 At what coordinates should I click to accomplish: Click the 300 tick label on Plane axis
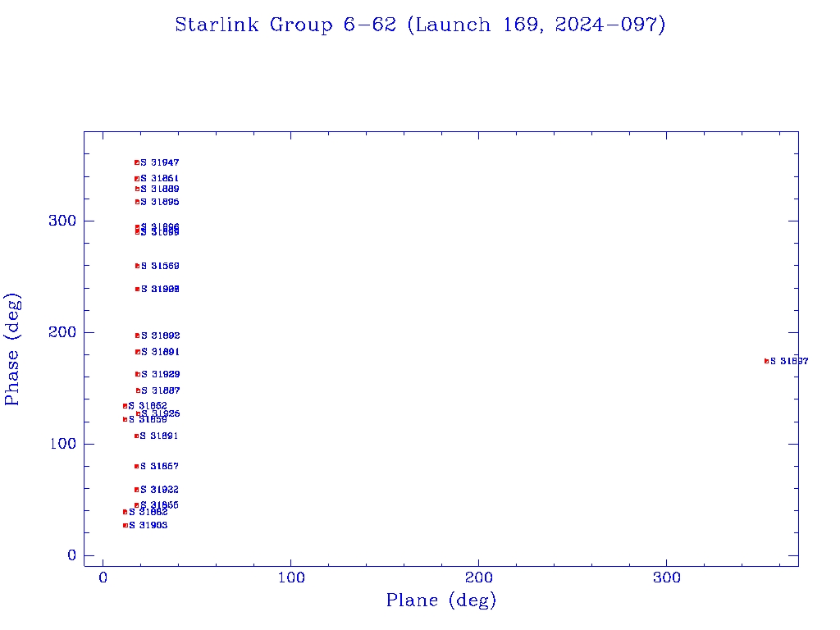coord(666,578)
